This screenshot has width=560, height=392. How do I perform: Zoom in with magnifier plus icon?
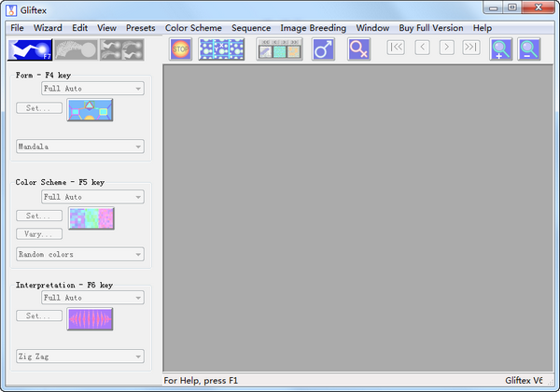(500, 49)
